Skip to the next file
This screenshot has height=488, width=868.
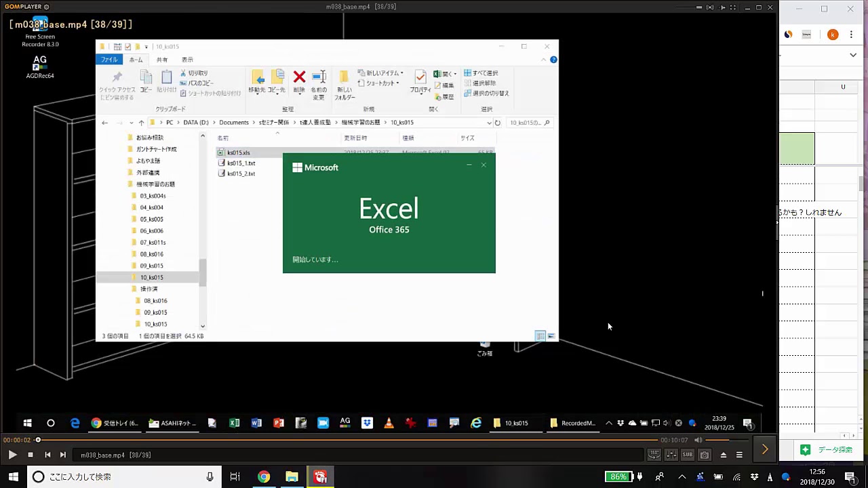point(62,455)
